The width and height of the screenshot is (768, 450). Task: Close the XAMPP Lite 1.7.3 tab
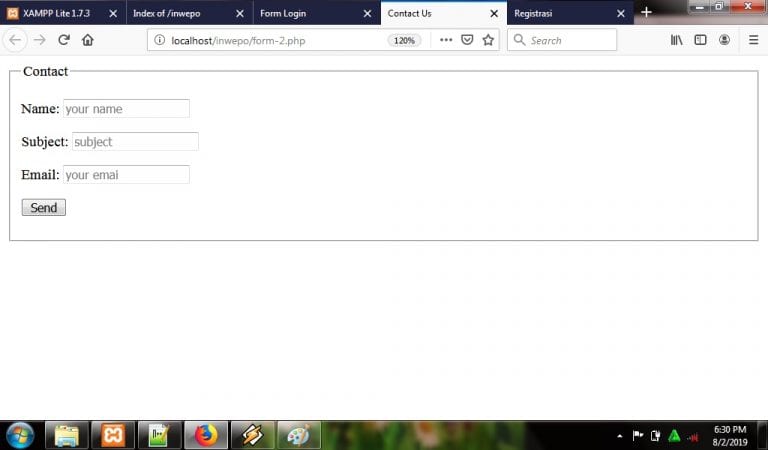pyautogui.click(x=113, y=14)
